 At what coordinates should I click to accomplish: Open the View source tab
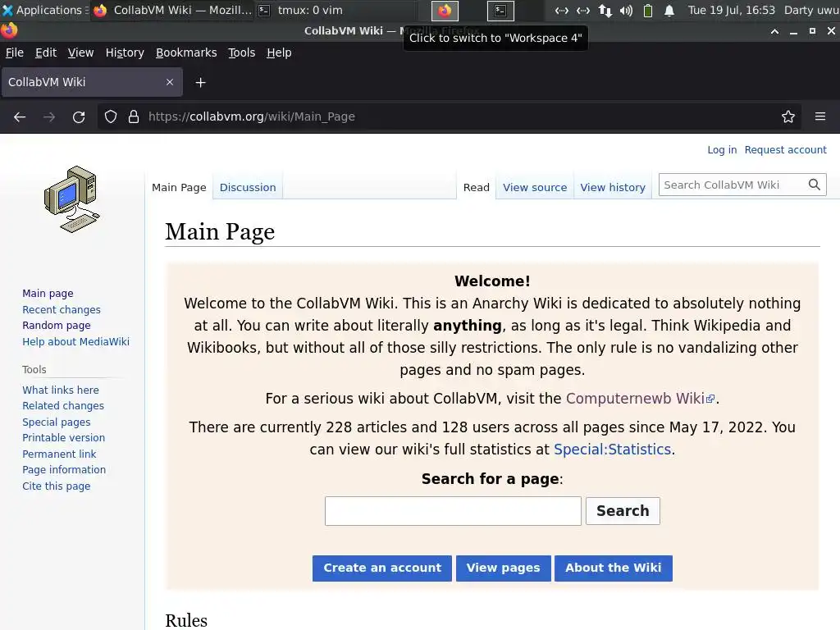pos(535,188)
